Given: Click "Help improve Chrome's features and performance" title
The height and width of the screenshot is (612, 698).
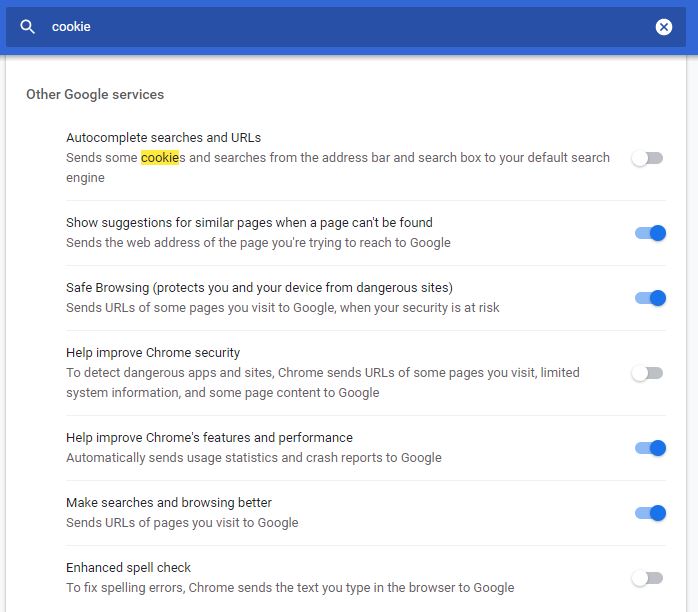Looking at the screenshot, I should [209, 438].
